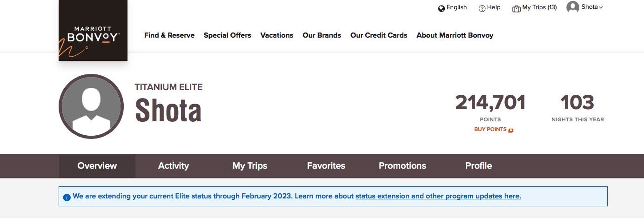Click the external link icon beside Buy Points
This screenshot has width=644, height=224.
click(511, 130)
